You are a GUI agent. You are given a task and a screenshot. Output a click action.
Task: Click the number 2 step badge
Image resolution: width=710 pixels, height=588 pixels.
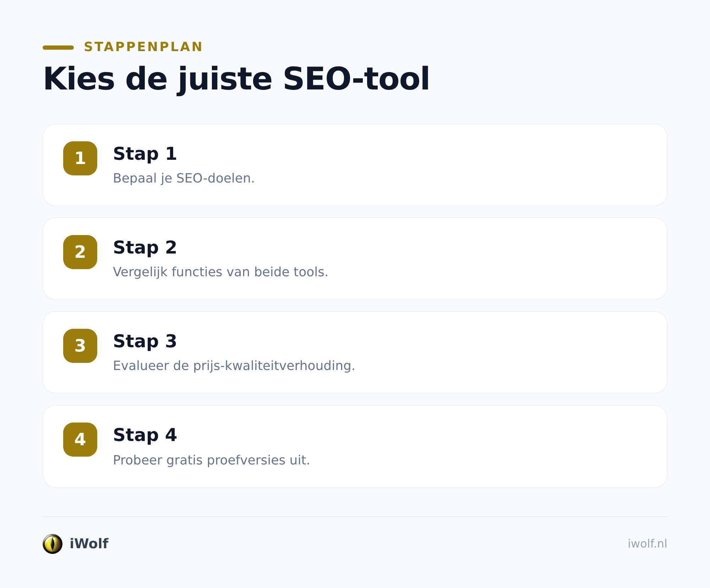pos(80,252)
